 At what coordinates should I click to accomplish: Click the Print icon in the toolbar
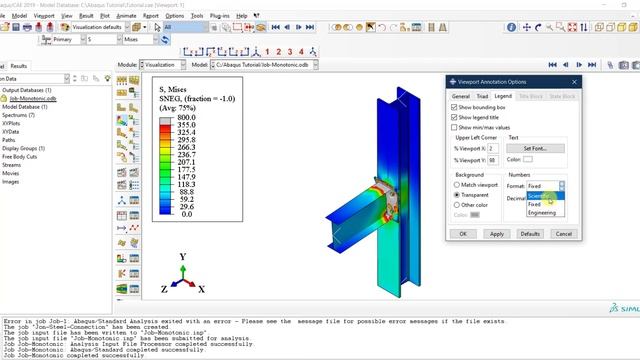pos(27,27)
